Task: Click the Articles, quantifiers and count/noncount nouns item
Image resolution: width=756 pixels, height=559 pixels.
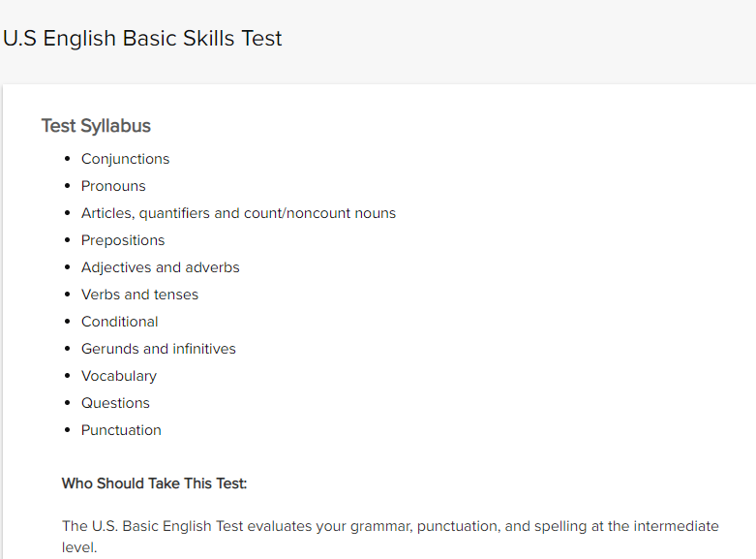Action: click(238, 213)
